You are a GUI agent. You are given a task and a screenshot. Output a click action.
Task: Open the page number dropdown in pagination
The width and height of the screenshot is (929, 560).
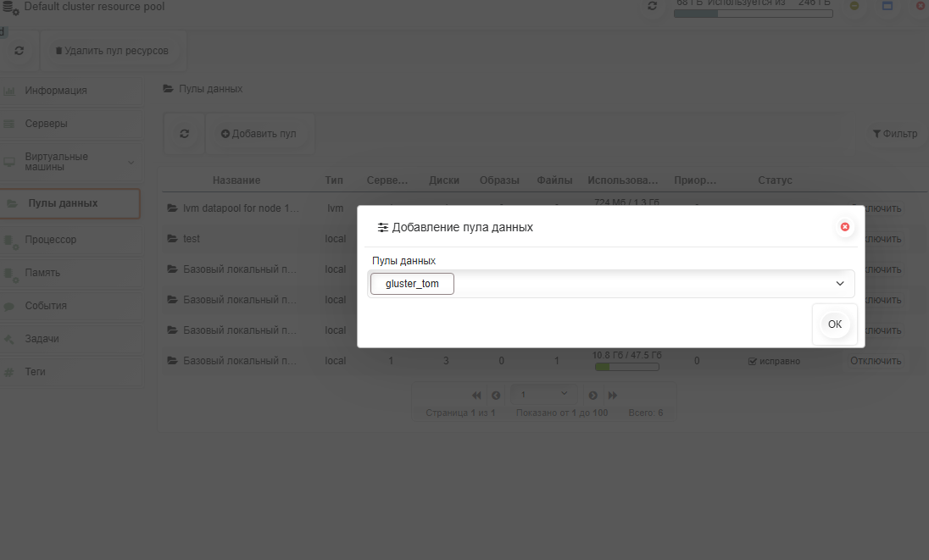(543, 394)
